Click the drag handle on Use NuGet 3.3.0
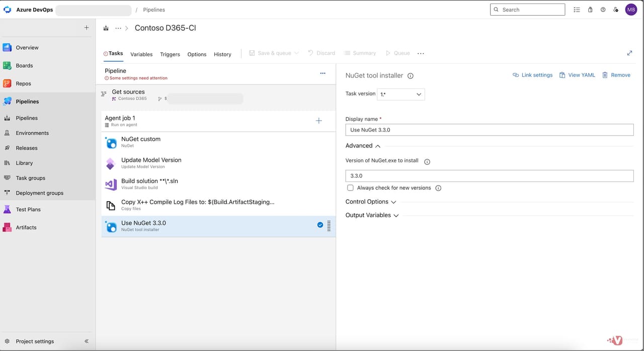This screenshot has height=351, width=644. [x=329, y=226]
